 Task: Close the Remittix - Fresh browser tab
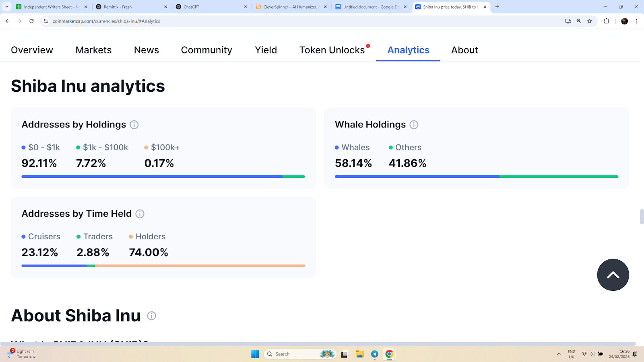(x=166, y=7)
